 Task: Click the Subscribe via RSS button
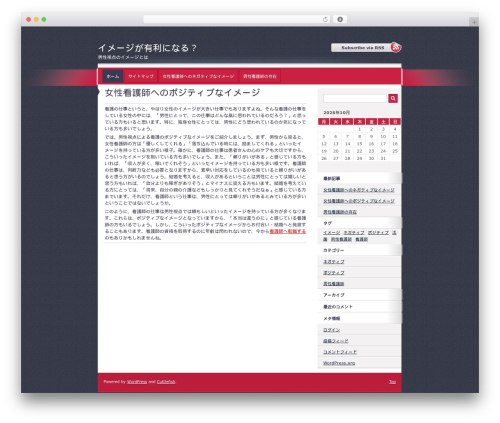click(363, 48)
